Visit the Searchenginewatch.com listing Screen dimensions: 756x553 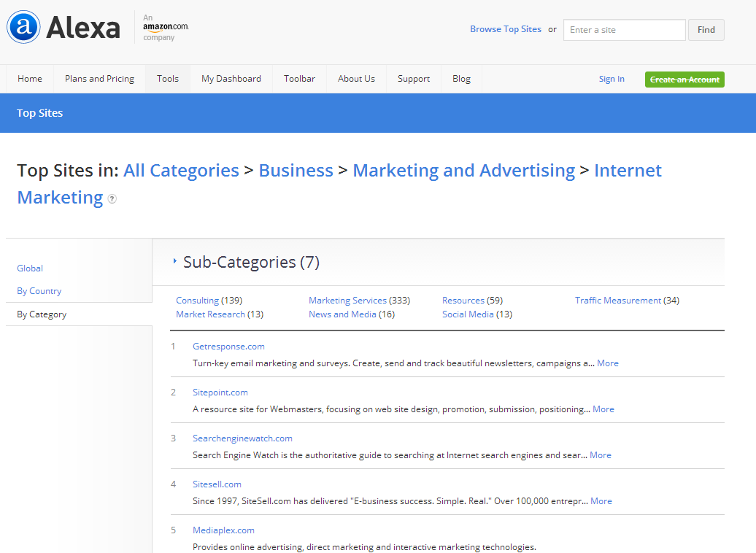[x=242, y=438]
